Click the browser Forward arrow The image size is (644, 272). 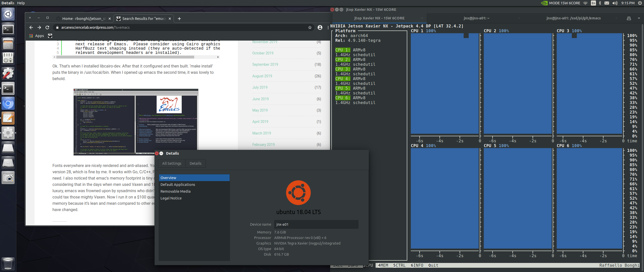[x=39, y=27]
